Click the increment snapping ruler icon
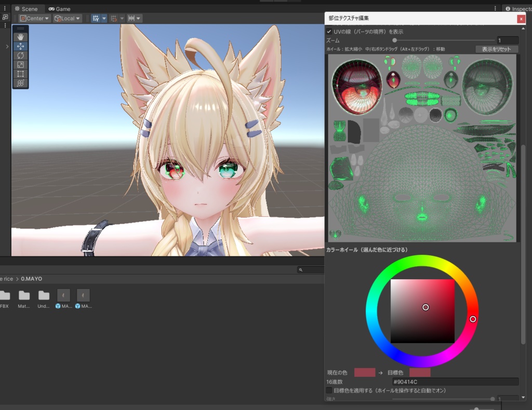 point(131,18)
